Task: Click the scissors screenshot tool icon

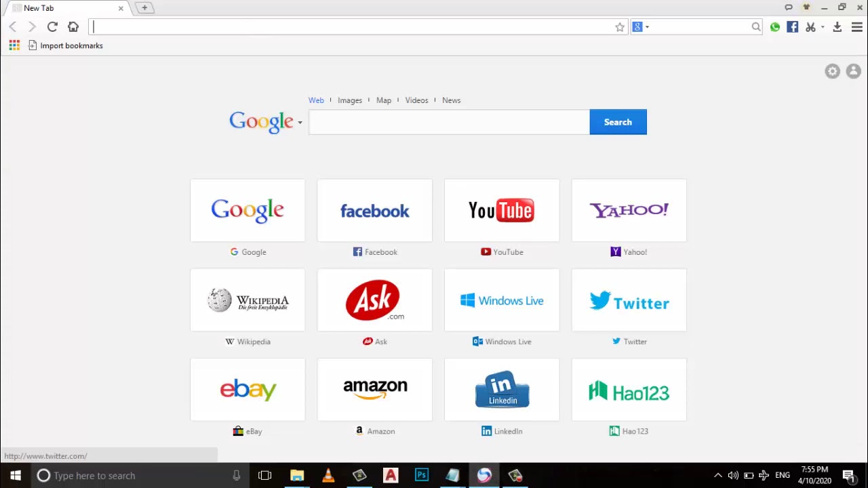Action: tap(810, 27)
